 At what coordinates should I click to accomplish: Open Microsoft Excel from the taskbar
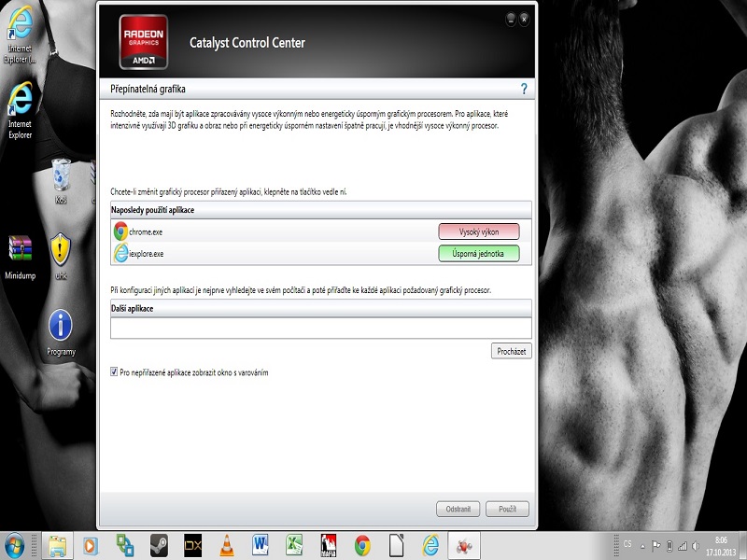[293, 545]
